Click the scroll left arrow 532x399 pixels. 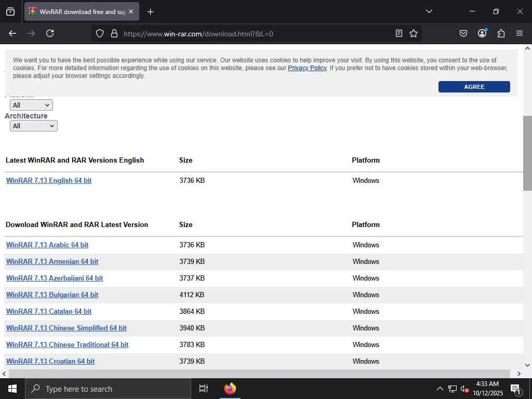pyautogui.click(x=4, y=374)
